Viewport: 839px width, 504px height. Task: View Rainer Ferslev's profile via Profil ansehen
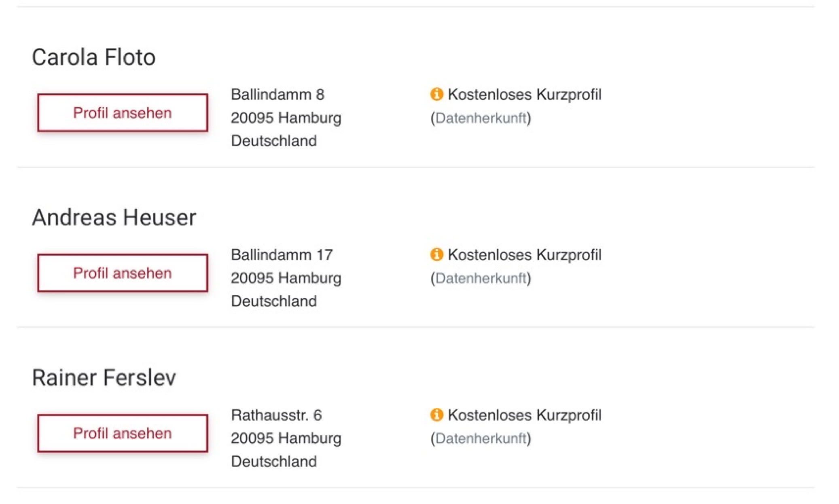[x=123, y=433]
